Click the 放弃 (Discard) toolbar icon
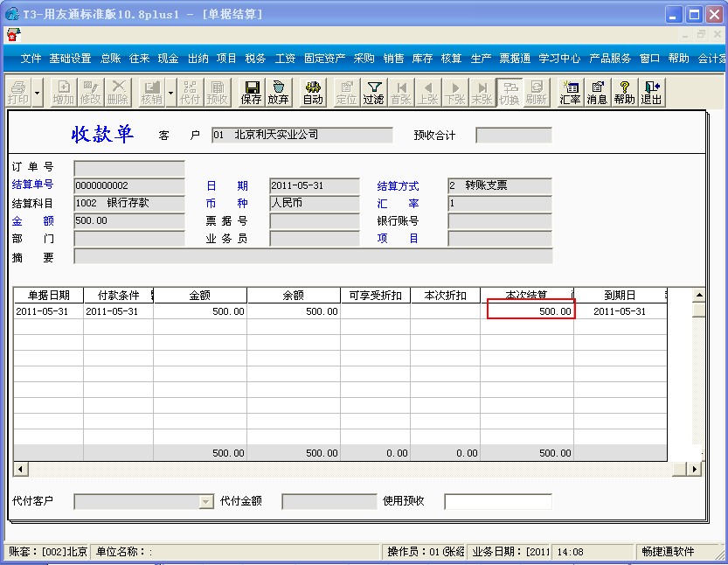 point(279,93)
